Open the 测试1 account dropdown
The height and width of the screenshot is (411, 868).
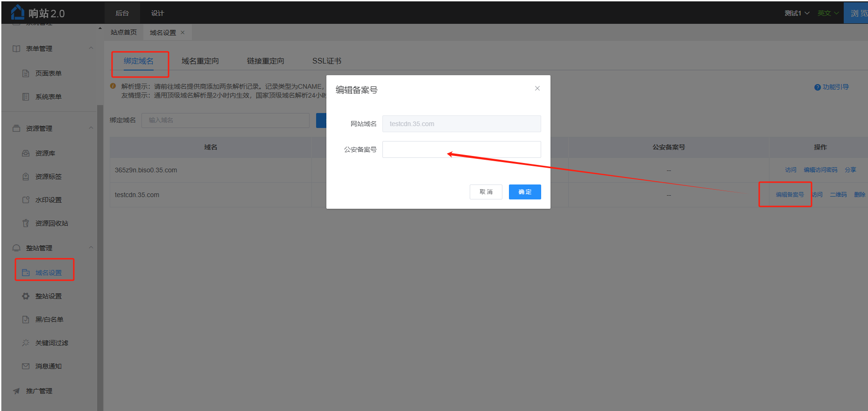(797, 13)
